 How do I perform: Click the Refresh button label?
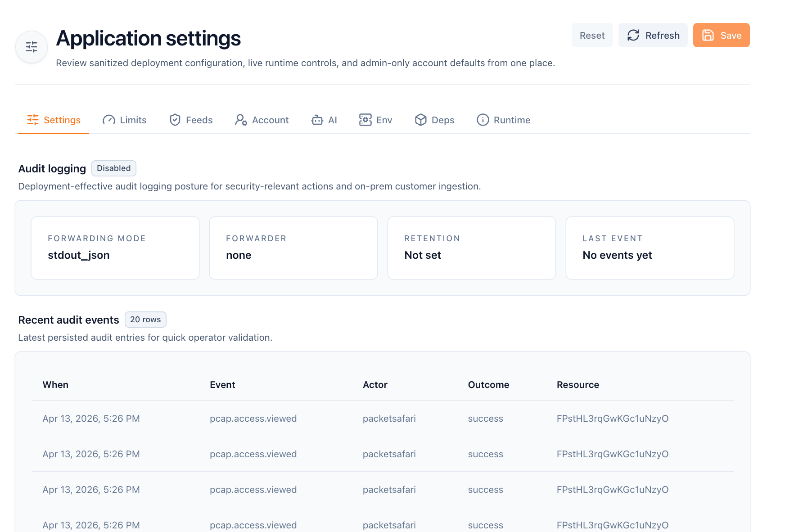coord(663,36)
